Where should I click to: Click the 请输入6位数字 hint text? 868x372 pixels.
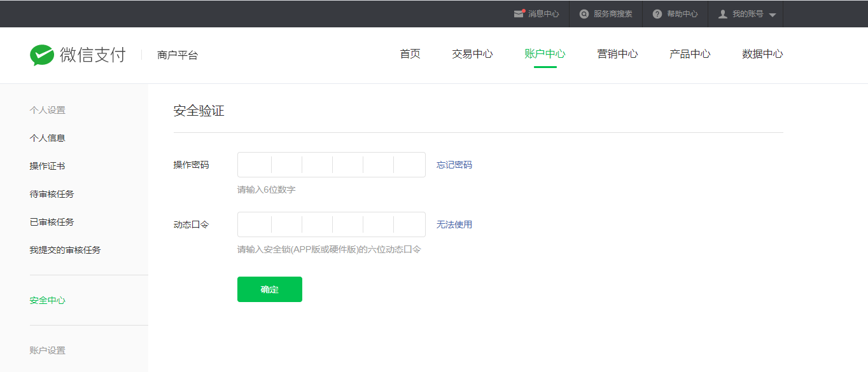[x=266, y=189]
